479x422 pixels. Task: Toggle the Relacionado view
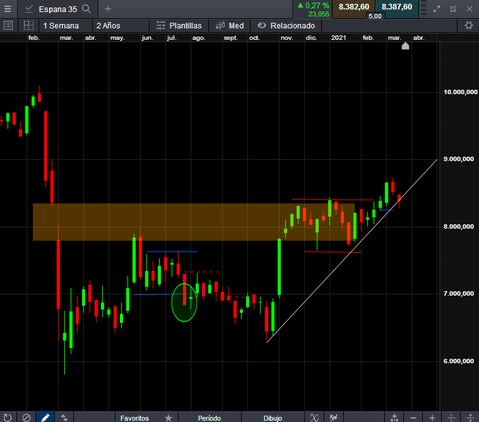286,26
